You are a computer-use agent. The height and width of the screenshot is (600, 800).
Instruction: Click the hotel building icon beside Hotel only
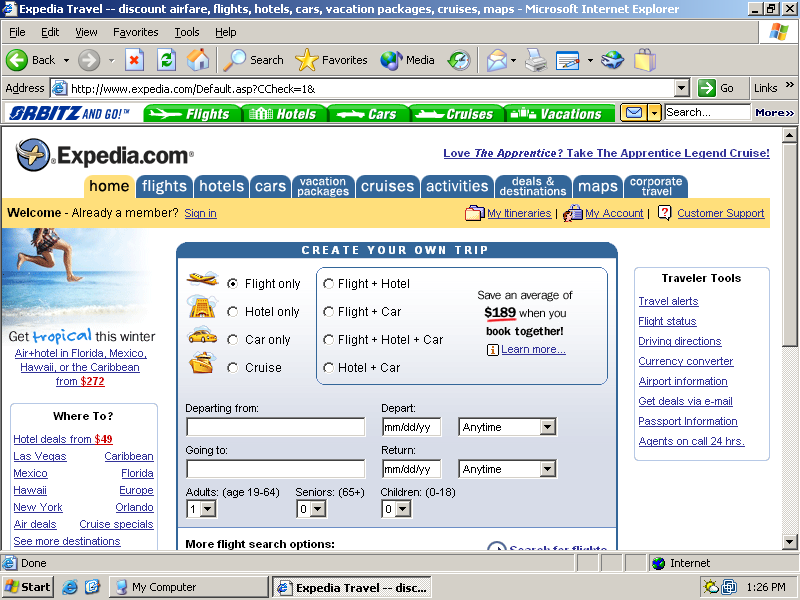203,307
